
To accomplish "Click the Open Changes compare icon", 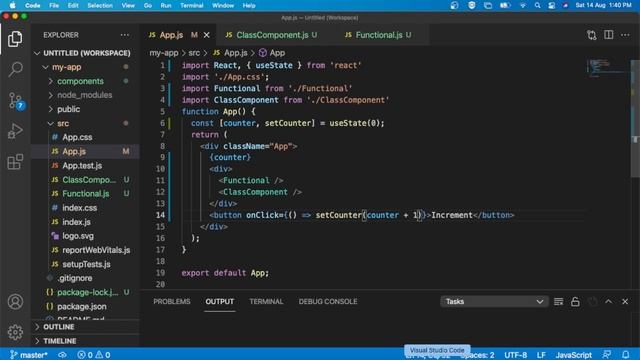I will click(592, 35).
